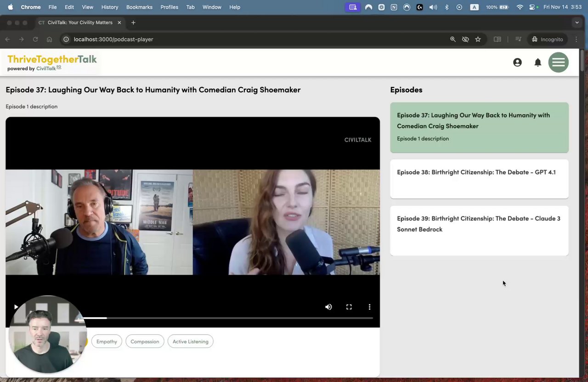
Task: Click the webcam overlay bubble
Action: tap(48, 335)
